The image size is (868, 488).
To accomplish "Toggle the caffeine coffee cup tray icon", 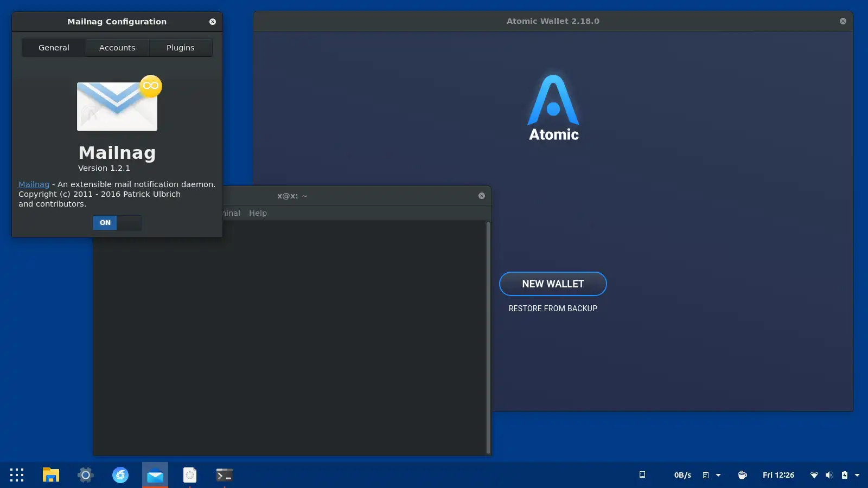I will 743,475.
